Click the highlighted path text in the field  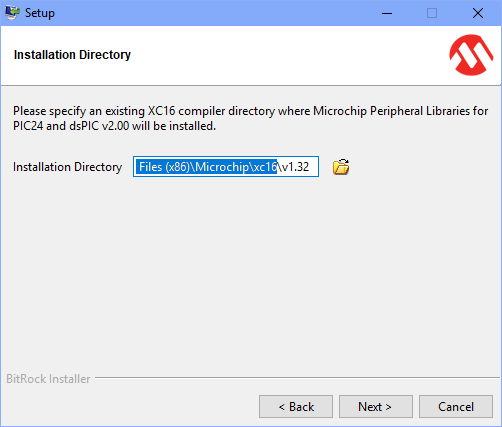point(207,167)
